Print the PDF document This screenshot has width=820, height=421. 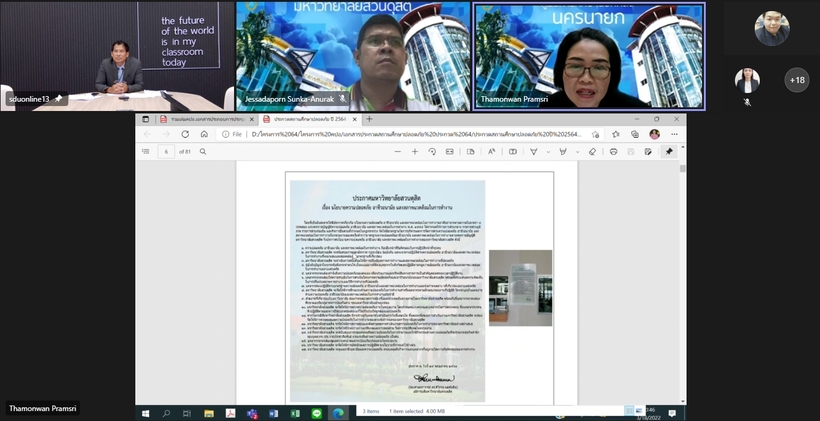pos(613,152)
